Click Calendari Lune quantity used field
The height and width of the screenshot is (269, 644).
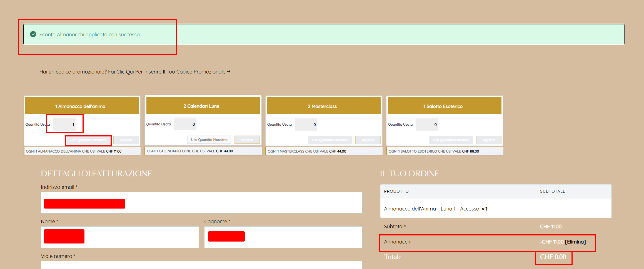[x=185, y=124]
